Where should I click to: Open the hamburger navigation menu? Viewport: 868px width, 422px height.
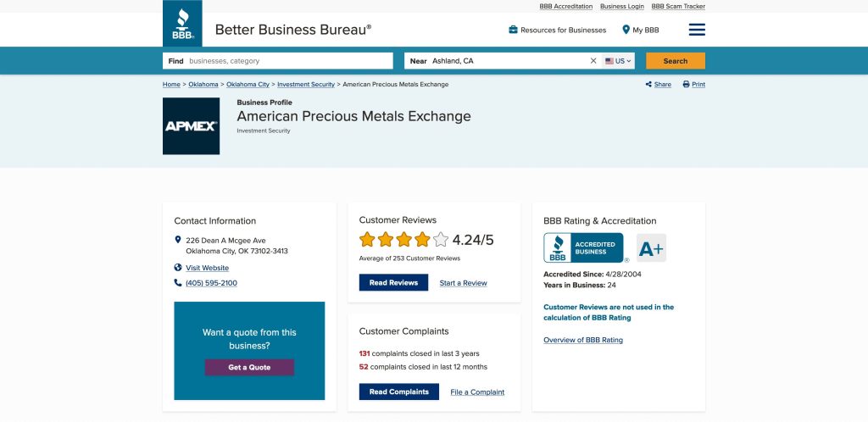click(697, 30)
